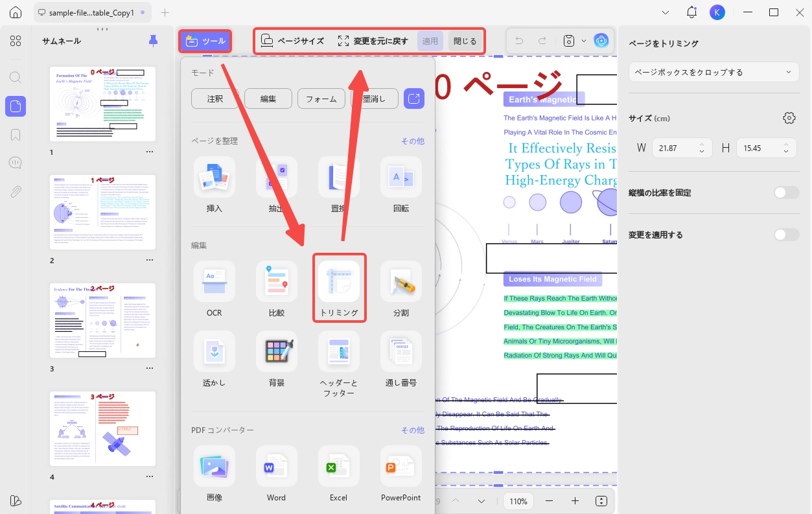The image size is (812, 514).
Task: Select page 4 thumbnail
Action: click(x=102, y=428)
